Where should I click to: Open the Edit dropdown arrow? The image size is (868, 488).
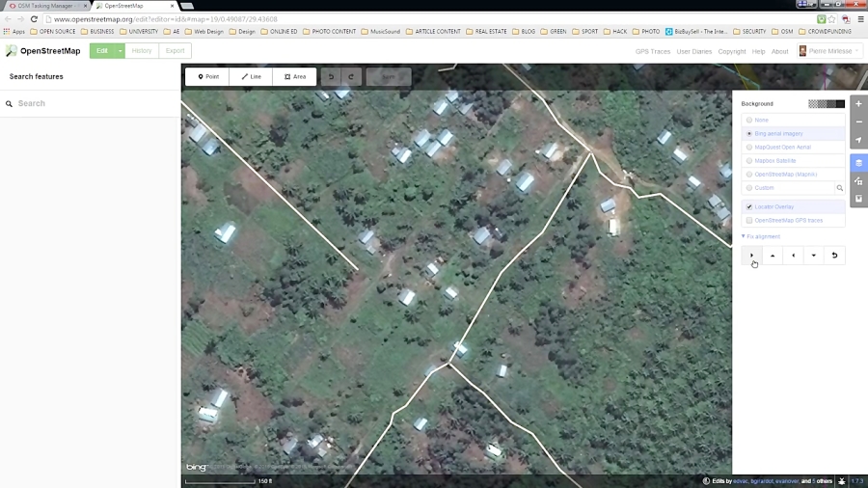[x=120, y=51]
